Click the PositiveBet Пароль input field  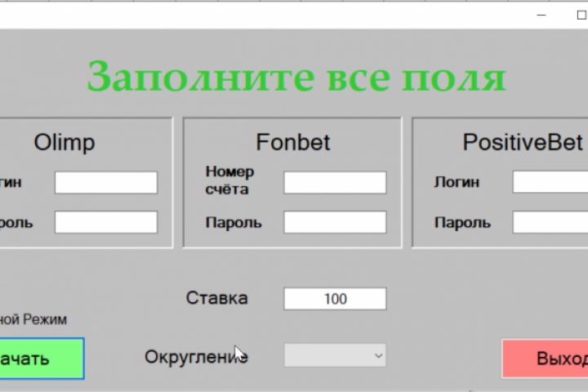(x=550, y=222)
